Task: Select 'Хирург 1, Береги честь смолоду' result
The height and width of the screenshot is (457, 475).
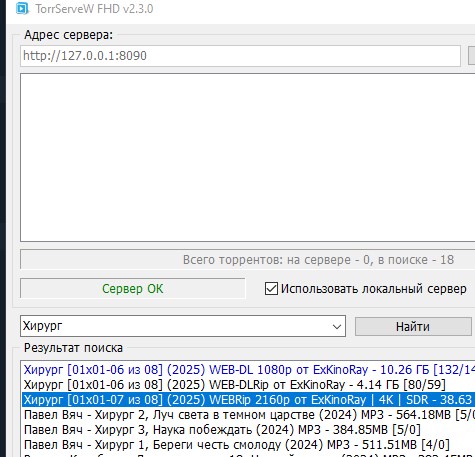Action: (249, 445)
